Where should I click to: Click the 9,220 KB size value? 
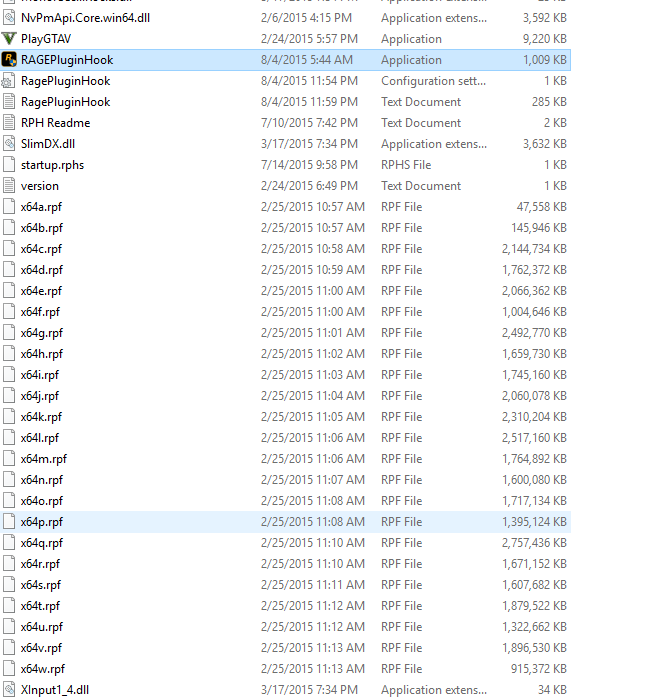click(545, 39)
